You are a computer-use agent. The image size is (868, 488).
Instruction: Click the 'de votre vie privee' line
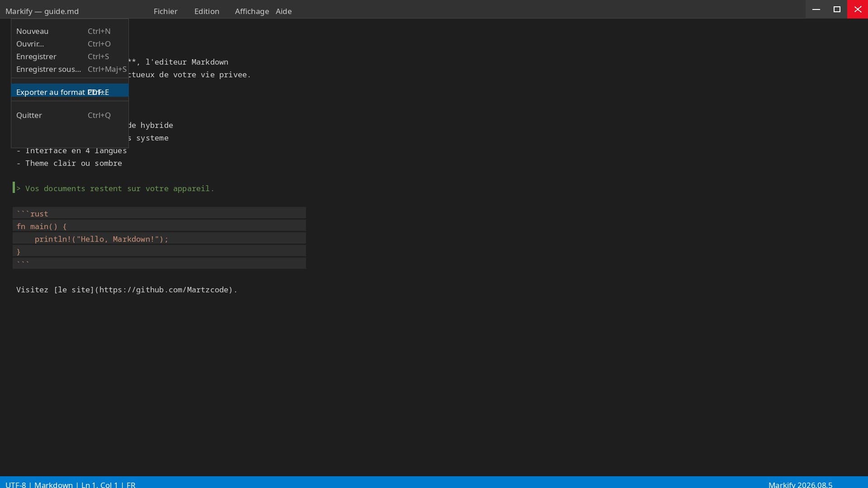click(190, 75)
